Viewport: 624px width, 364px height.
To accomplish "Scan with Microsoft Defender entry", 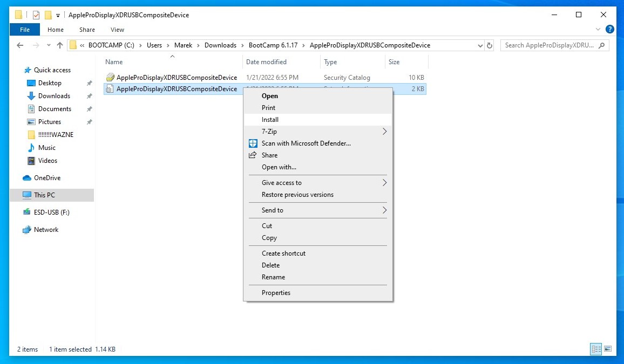I will [317, 143].
